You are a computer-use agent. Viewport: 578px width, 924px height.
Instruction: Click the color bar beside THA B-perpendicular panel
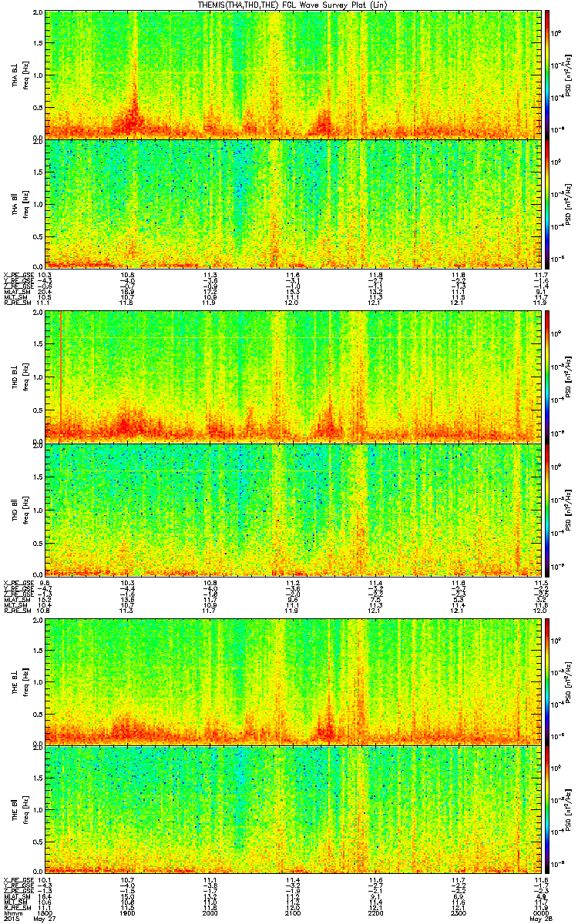coord(547,75)
